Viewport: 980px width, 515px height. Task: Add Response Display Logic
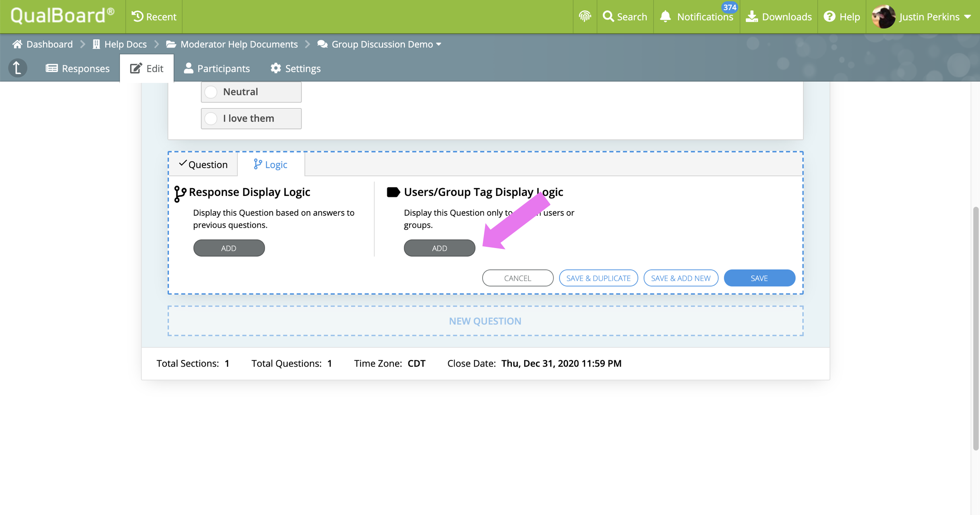pyautogui.click(x=229, y=248)
